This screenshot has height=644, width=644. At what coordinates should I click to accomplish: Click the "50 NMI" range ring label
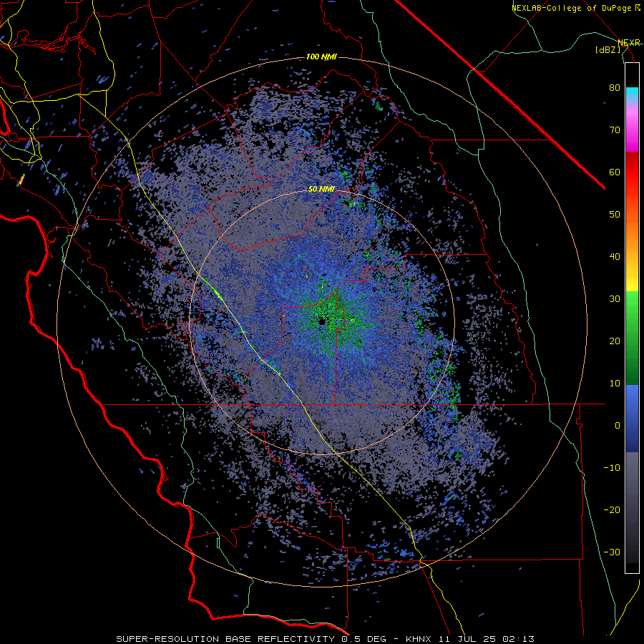[321, 189]
